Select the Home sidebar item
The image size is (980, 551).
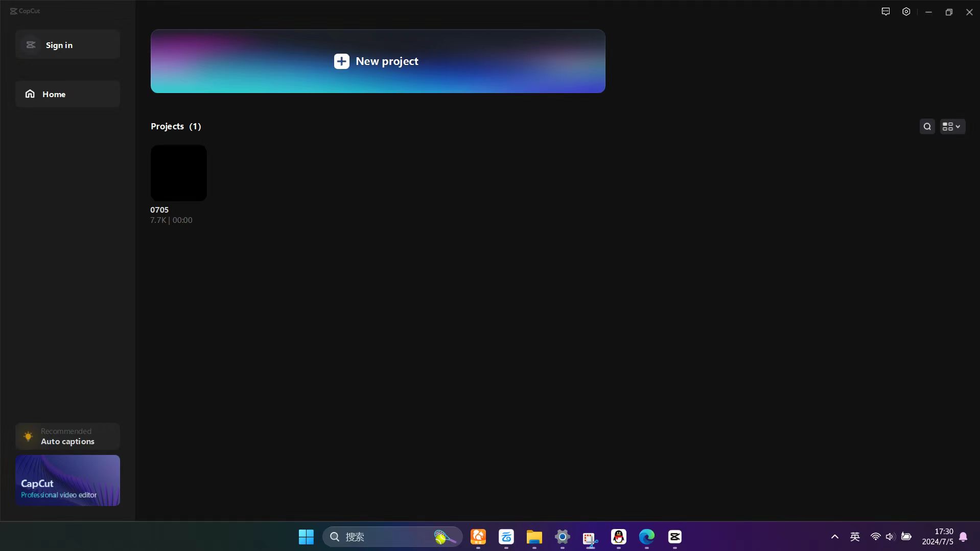coord(67,94)
